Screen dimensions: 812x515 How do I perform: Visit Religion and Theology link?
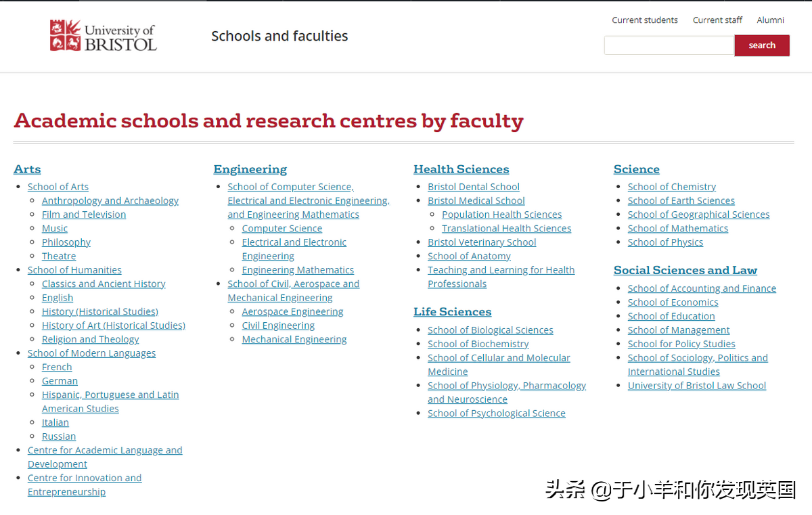point(91,339)
